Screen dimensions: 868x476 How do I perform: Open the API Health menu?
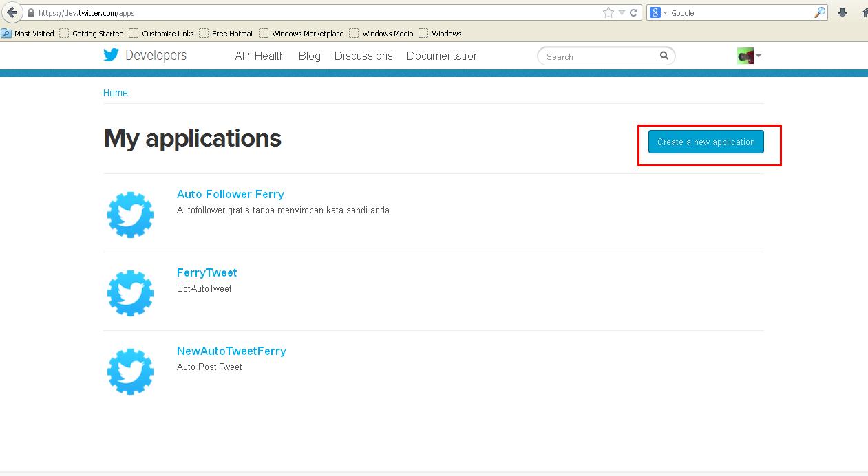click(x=260, y=56)
